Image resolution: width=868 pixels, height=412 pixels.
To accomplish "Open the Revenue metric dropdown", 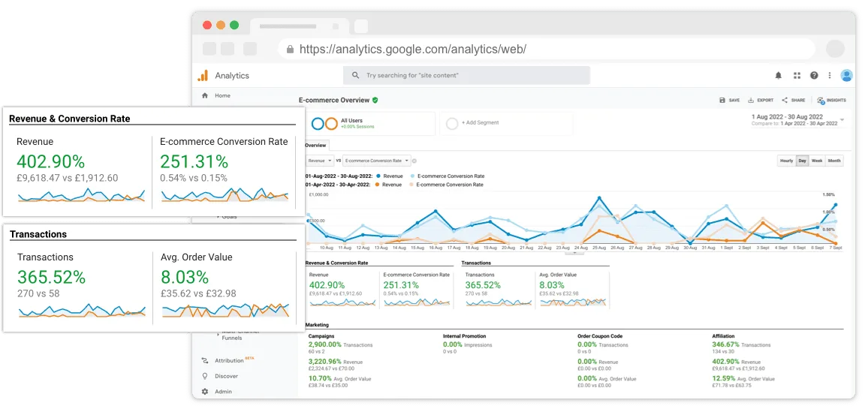I will [320, 161].
